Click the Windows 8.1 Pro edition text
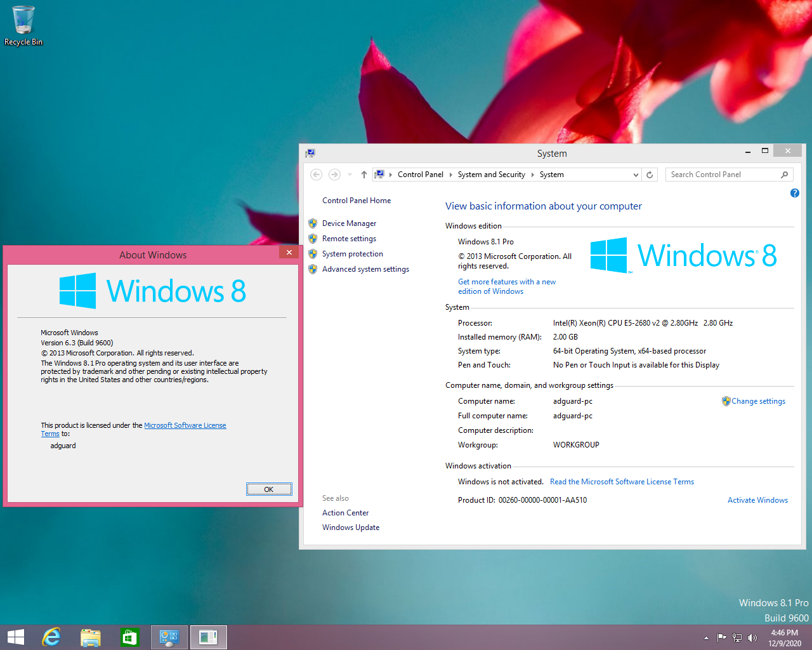The height and width of the screenshot is (650, 812). click(486, 242)
